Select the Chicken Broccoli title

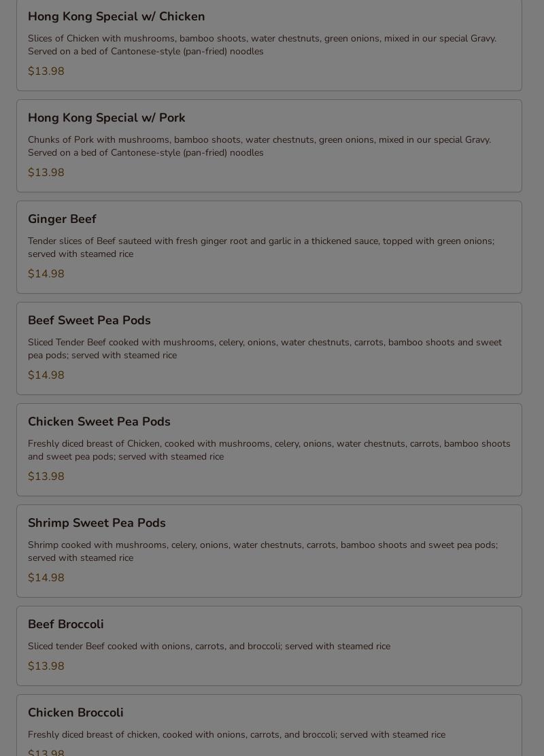(x=75, y=712)
